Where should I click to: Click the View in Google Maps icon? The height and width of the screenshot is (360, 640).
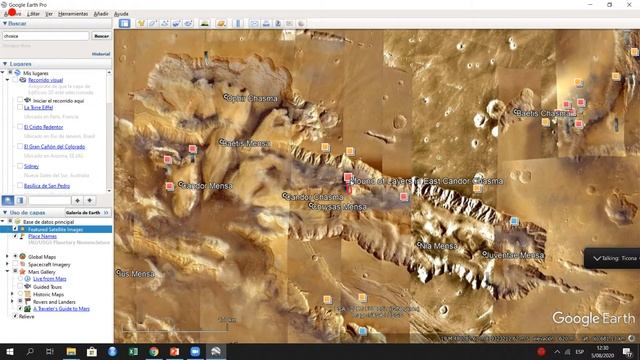(x=289, y=23)
